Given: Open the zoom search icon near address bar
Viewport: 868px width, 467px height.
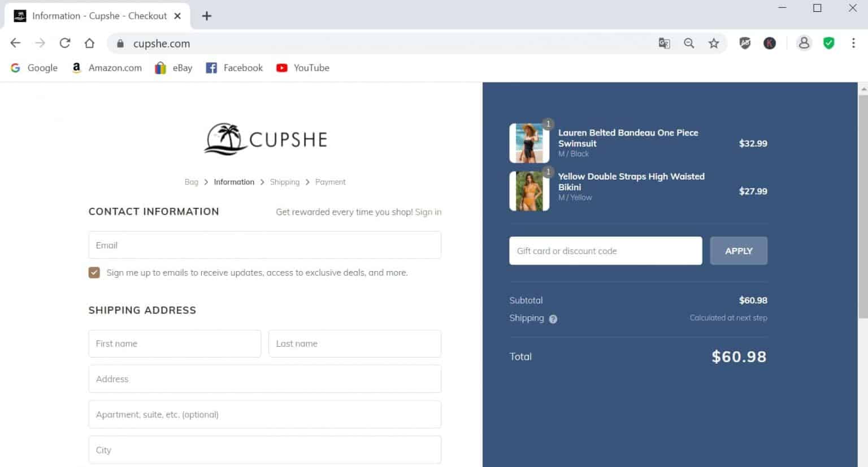Looking at the screenshot, I should (x=689, y=43).
